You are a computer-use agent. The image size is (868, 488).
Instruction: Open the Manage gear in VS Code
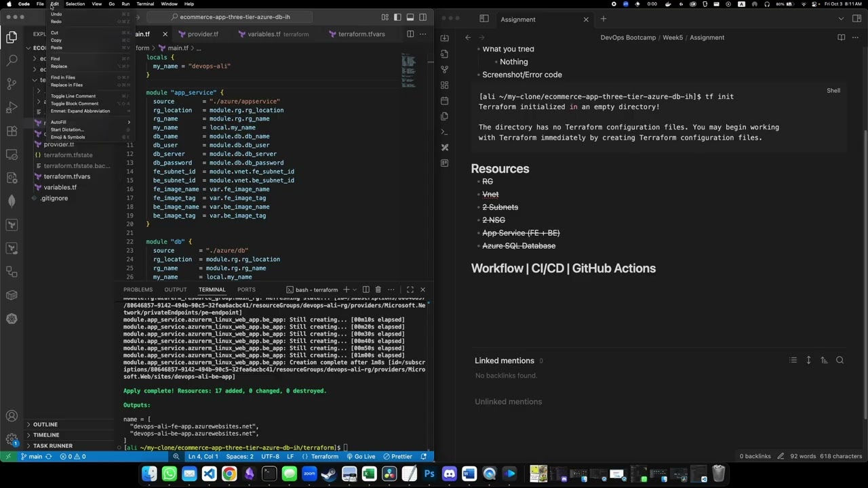pos(12,439)
